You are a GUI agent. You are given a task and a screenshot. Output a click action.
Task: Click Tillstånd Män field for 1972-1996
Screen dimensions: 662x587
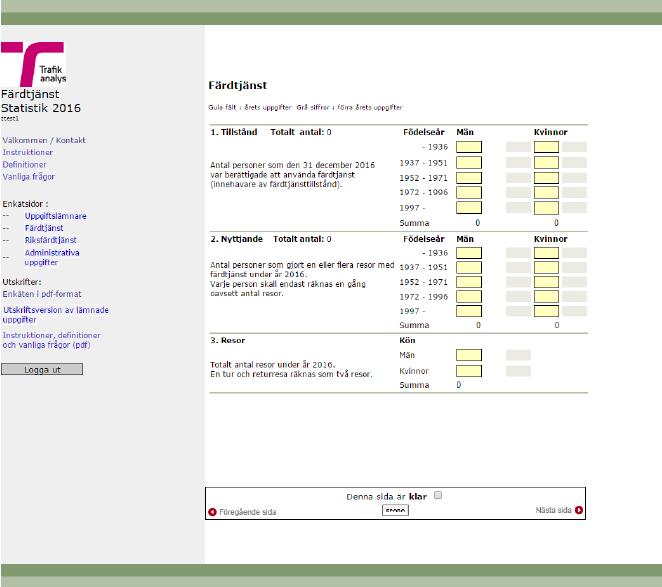click(469, 193)
